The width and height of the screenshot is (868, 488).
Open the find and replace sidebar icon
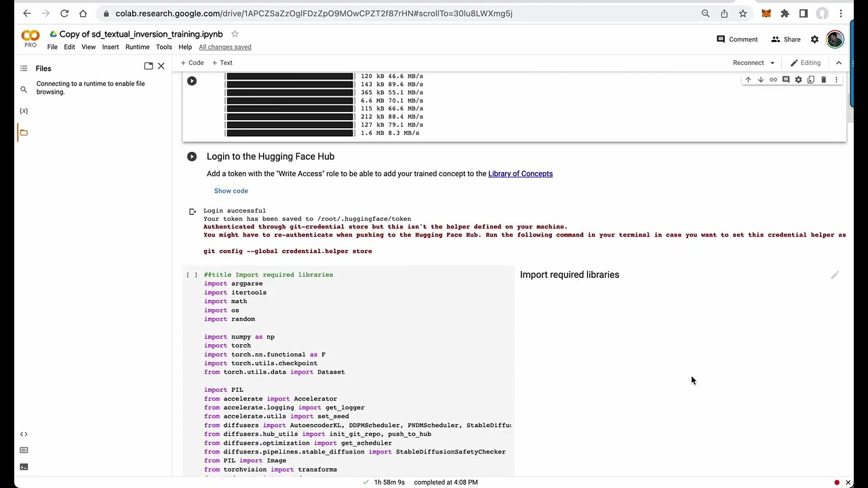point(24,89)
